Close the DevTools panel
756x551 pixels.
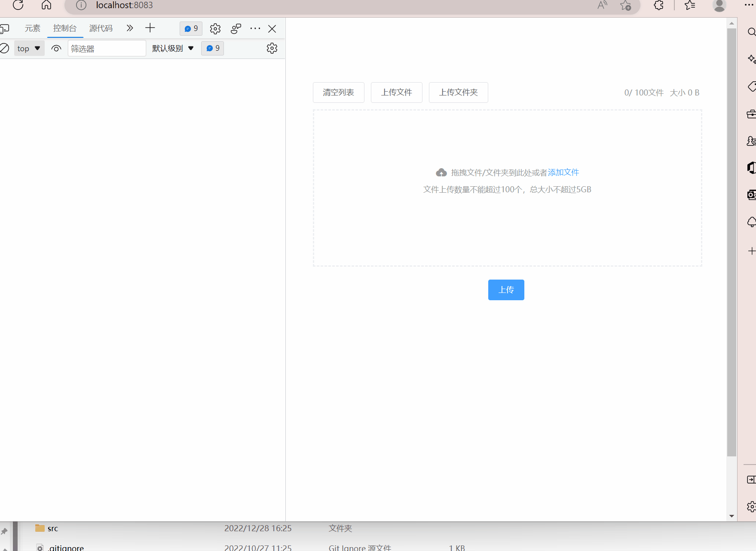(x=272, y=29)
